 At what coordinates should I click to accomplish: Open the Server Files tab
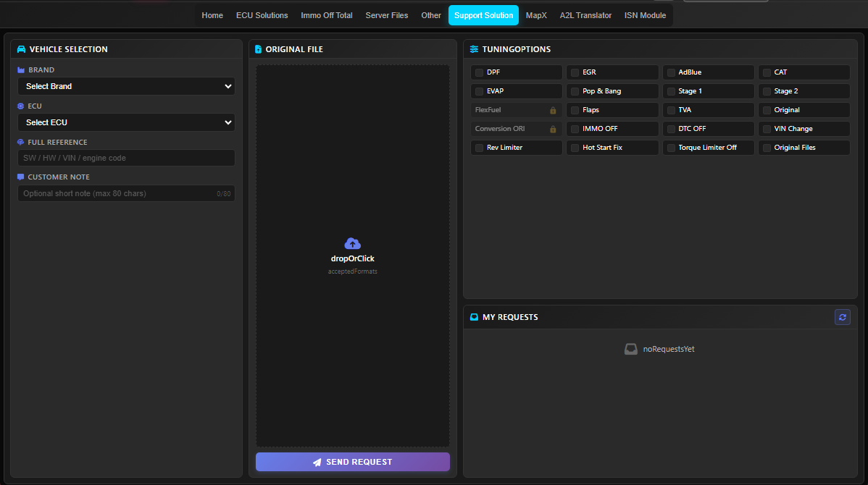point(386,15)
